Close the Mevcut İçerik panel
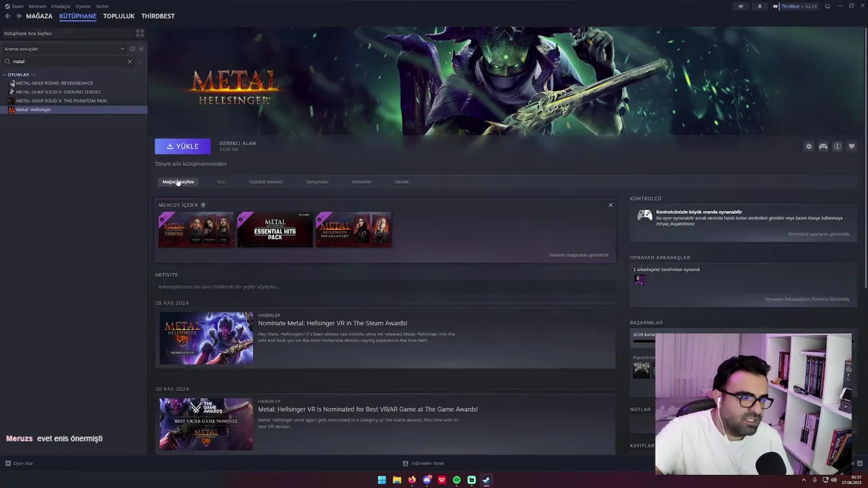Image resolution: width=868 pixels, height=488 pixels. 610,205
